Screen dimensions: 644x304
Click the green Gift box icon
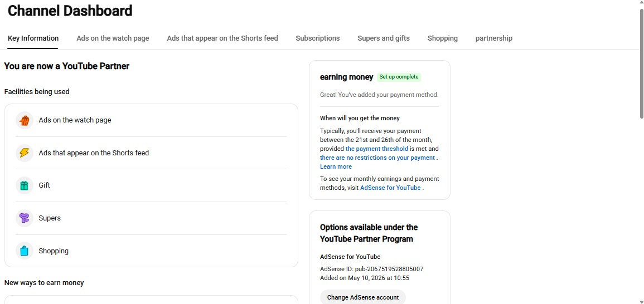[24, 185]
